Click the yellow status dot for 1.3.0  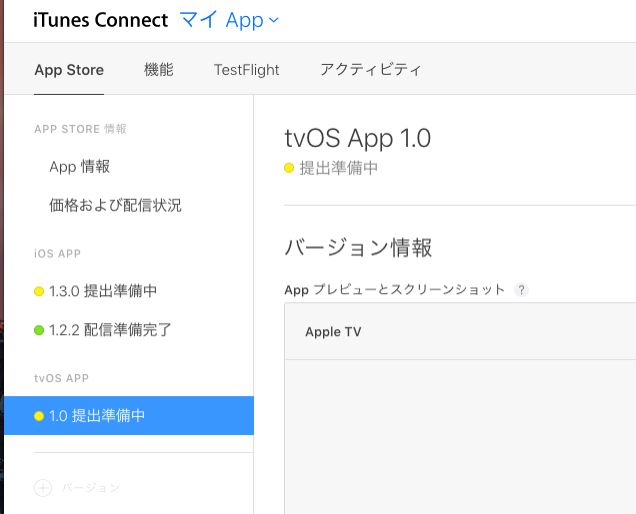point(39,291)
